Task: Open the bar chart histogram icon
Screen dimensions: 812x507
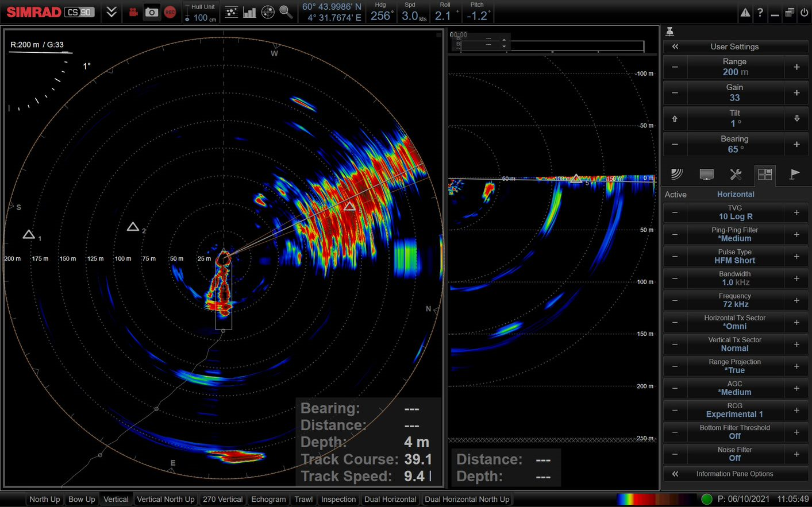Action: click(x=249, y=12)
